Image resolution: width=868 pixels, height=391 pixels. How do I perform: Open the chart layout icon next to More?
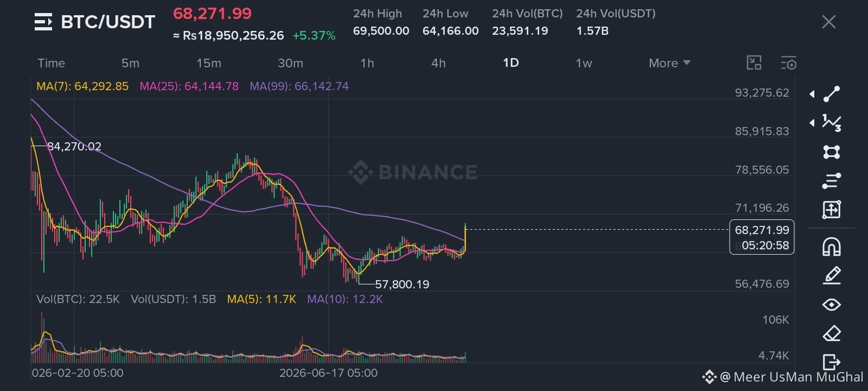tap(754, 63)
